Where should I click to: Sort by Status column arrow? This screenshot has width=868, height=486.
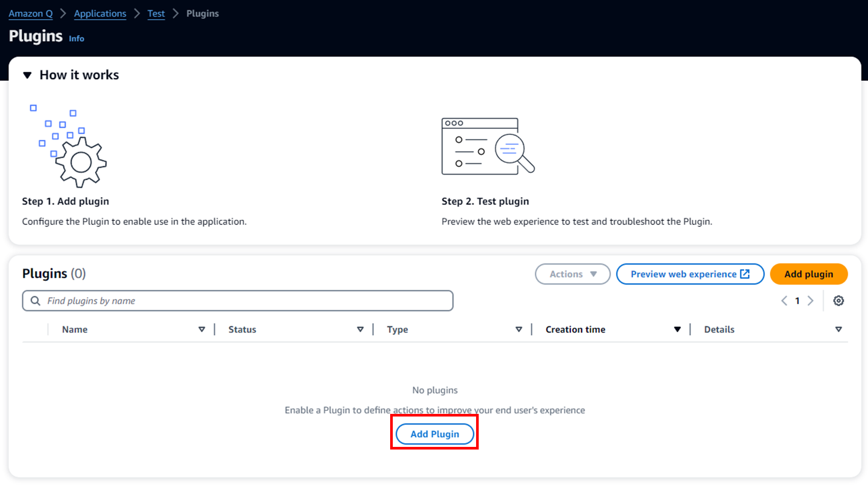[360, 329]
